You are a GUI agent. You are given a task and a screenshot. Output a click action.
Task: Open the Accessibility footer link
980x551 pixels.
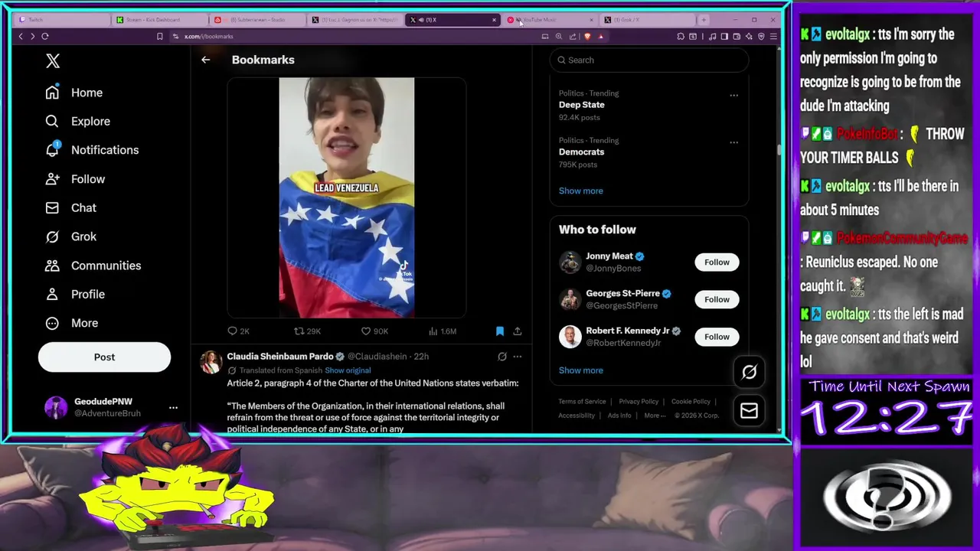577,416
